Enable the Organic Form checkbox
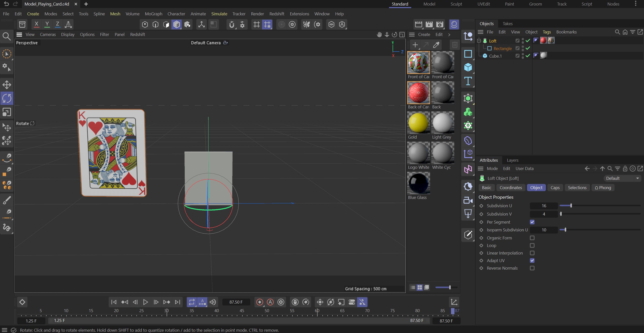Image resolution: width=644 pixels, height=333 pixels. pyautogui.click(x=532, y=238)
